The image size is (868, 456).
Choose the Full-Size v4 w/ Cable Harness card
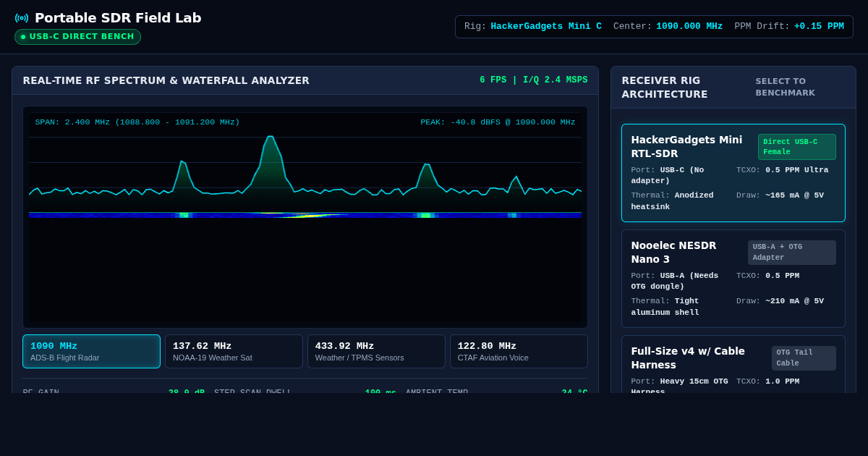point(733,364)
